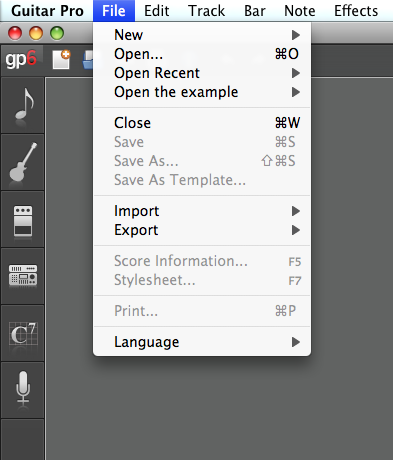Expand the Export submenu

click(x=202, y=230)
